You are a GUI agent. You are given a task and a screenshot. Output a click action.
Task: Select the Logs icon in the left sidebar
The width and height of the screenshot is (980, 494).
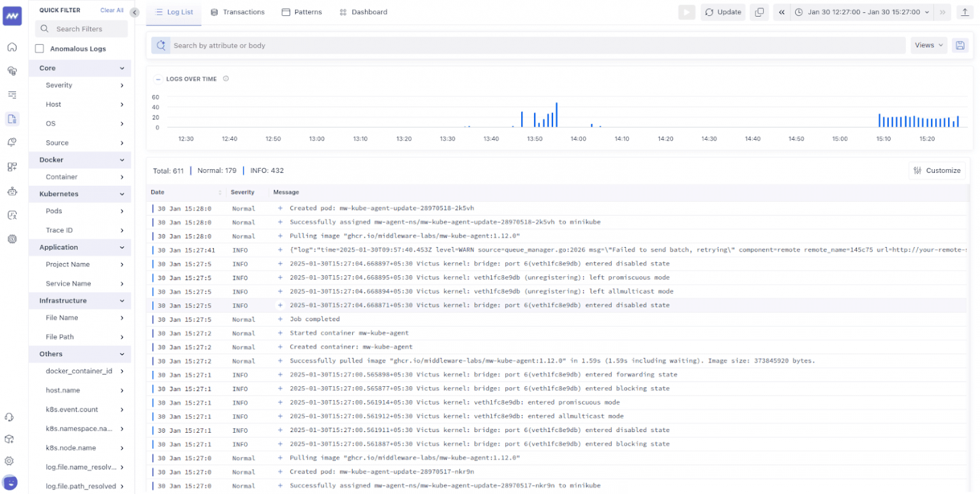click(x=11, y=119)
